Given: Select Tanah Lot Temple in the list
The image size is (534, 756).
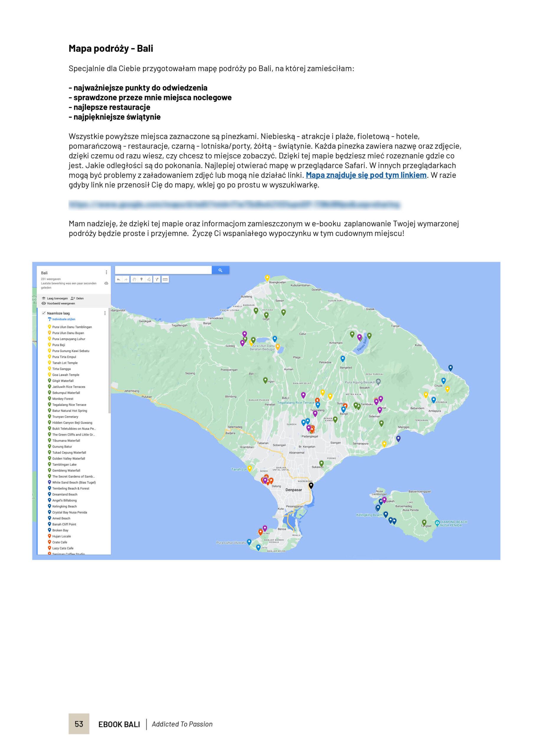Looking at the screenshot, I should click(65, 363).
